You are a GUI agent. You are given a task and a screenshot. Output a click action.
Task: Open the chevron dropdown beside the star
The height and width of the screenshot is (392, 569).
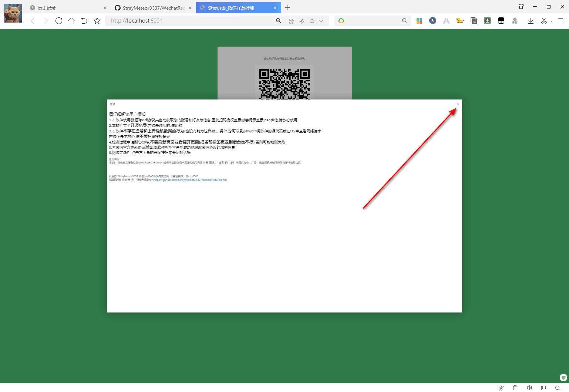pyautogui.click(x=321, y=21)
